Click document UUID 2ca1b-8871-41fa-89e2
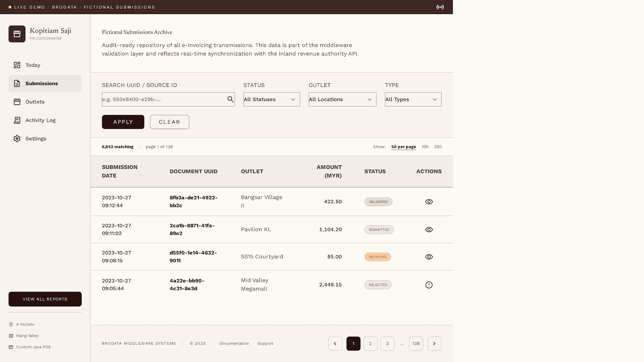Viewport: 644px width, 362px height. [x=192, y=229]
